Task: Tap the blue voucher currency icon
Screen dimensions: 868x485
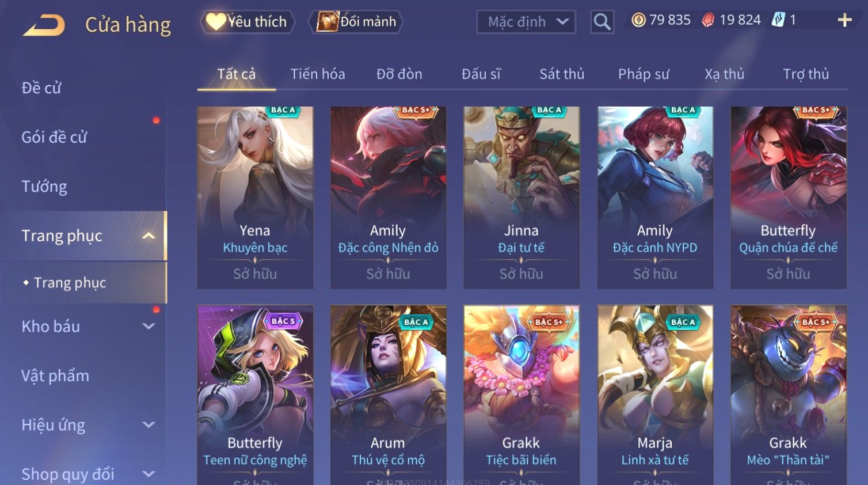Action: coord(778,20)
